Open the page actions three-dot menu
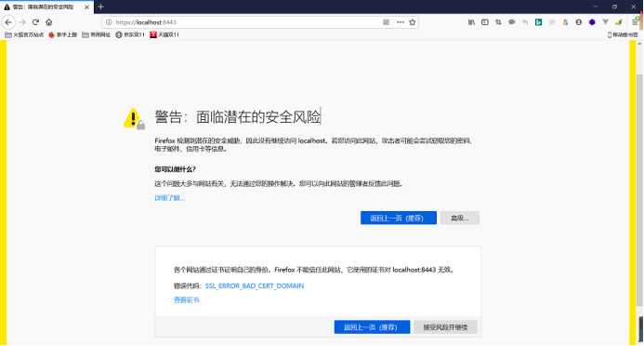Viewport: 644px width, 346px height. (x=400, y=22)
